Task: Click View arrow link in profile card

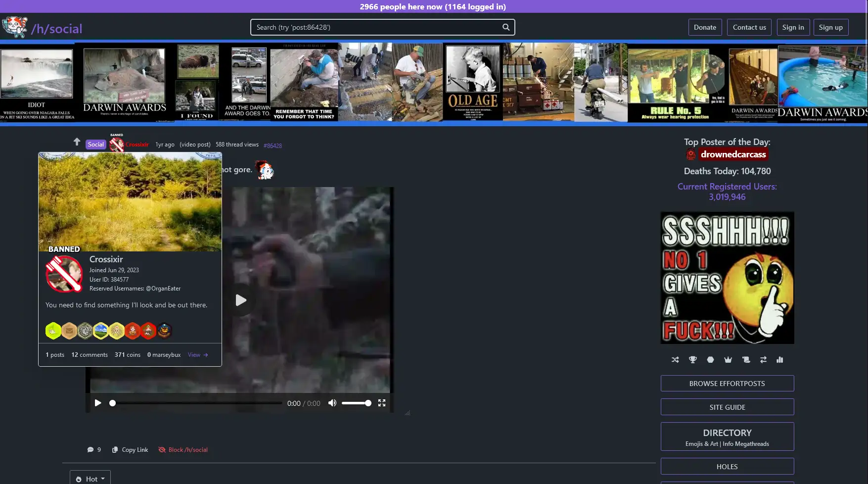Action: (198, 355)
